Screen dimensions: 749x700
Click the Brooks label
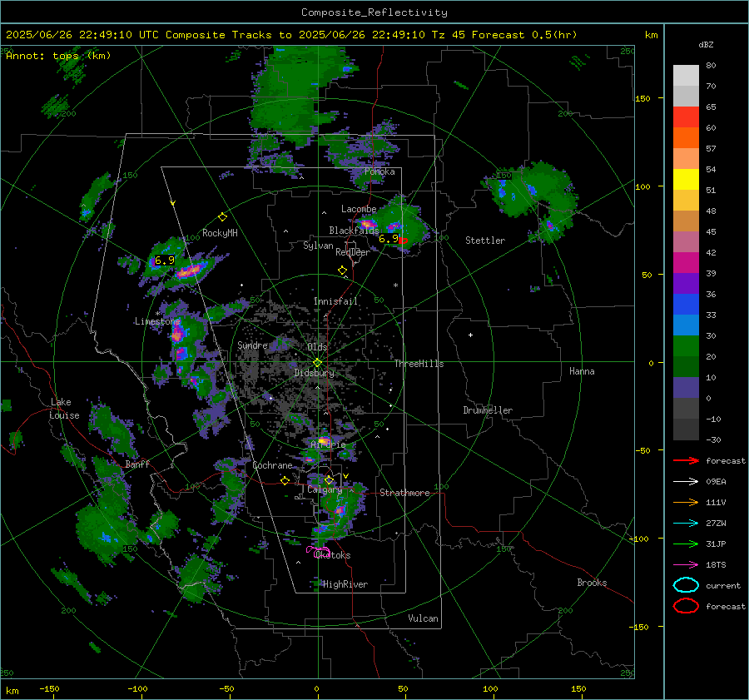[x=592, y=583]
